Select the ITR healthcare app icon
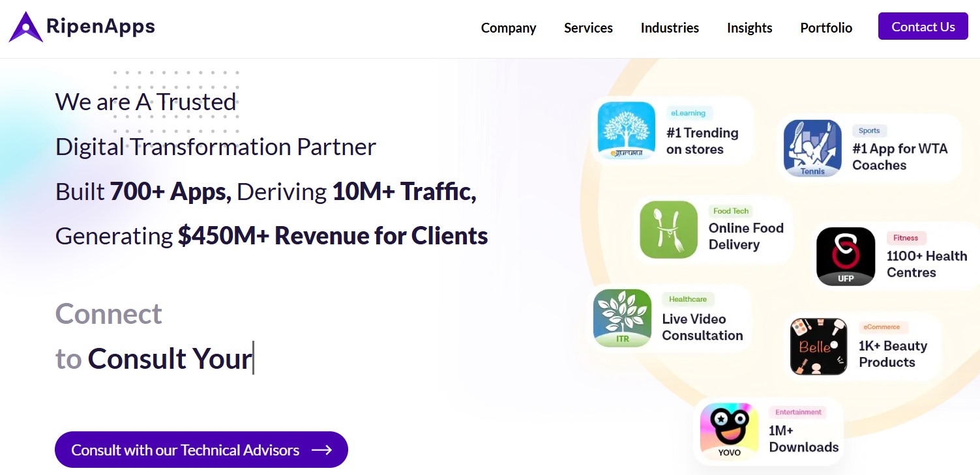This screenshot has height=475, width=980. pyautogui.click(x=621, y=317)
